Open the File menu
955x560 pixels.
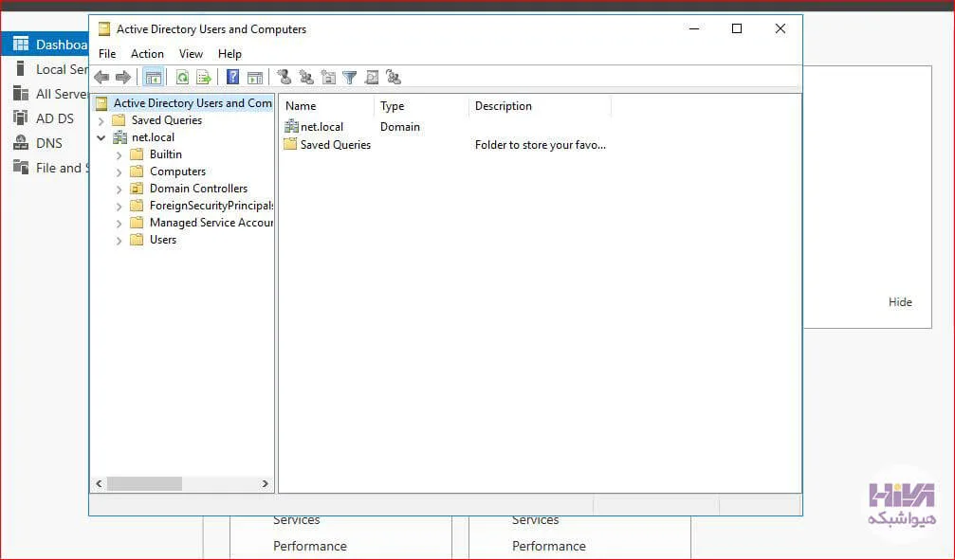[x=107, y=54]
